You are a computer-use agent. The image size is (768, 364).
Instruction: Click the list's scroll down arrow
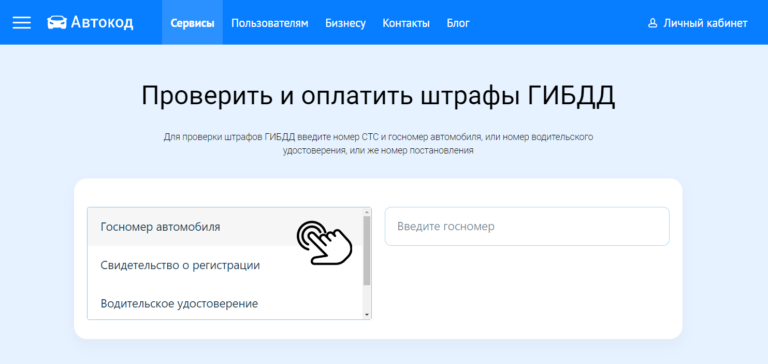click(366, 315)
